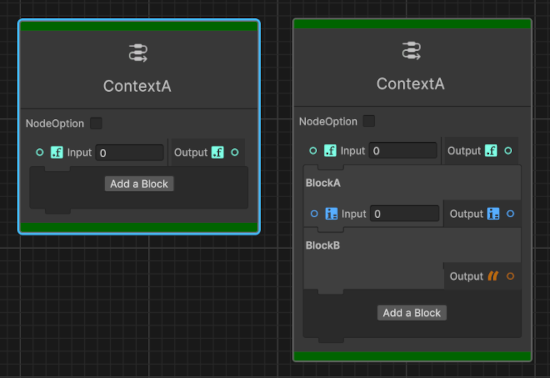550x378 pixels.
Task: Click NodeOption label in the left node
Action: 55,123
